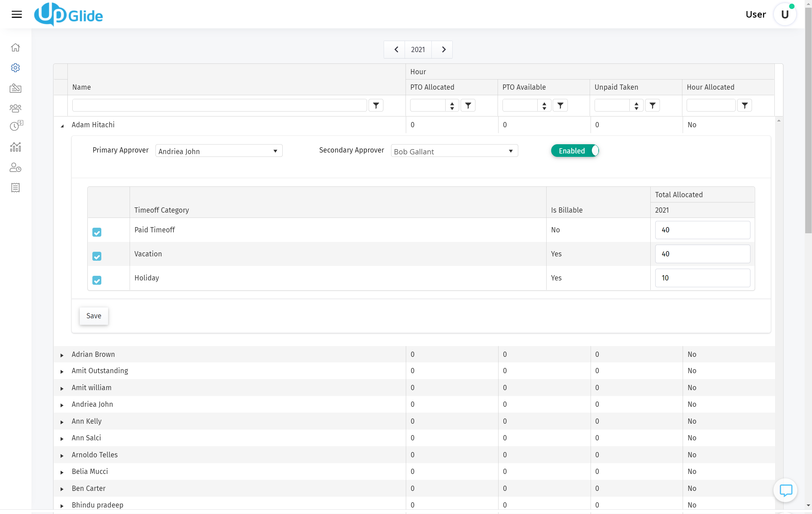Image resolution: width=812 pixels, height=514 pixels.
Task: Click the Name column filter icon
Action: 376,106
